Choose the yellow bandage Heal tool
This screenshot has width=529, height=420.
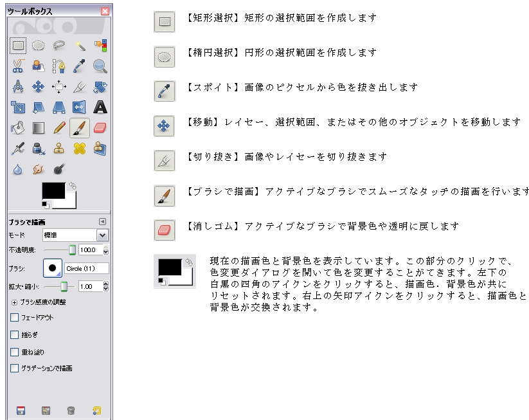coord(80,149)
